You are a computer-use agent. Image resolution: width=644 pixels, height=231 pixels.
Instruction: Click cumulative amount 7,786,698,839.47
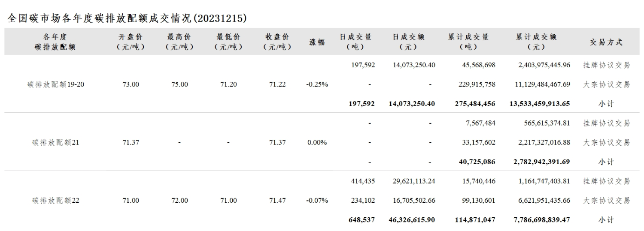(538, 219)
